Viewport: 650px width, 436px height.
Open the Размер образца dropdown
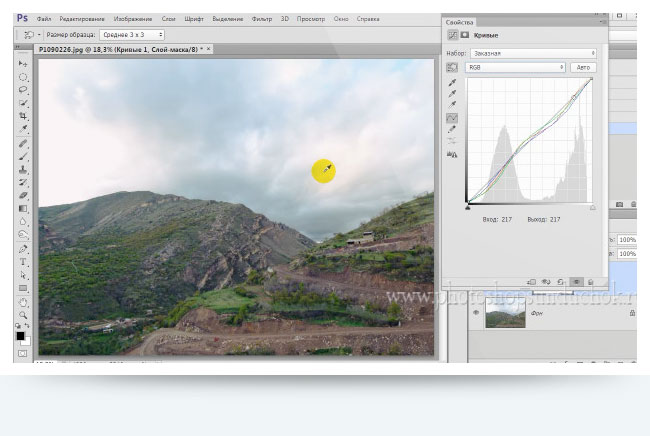132,35
